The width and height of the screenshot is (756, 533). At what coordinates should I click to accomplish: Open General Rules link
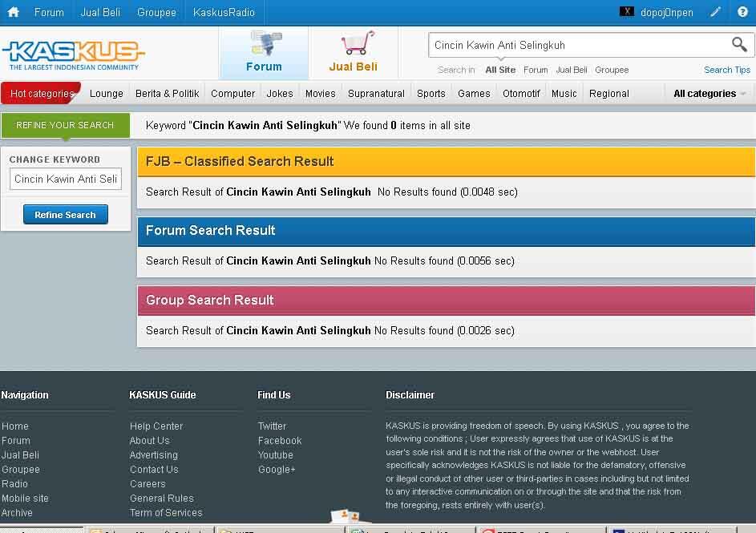pos(161,499)
